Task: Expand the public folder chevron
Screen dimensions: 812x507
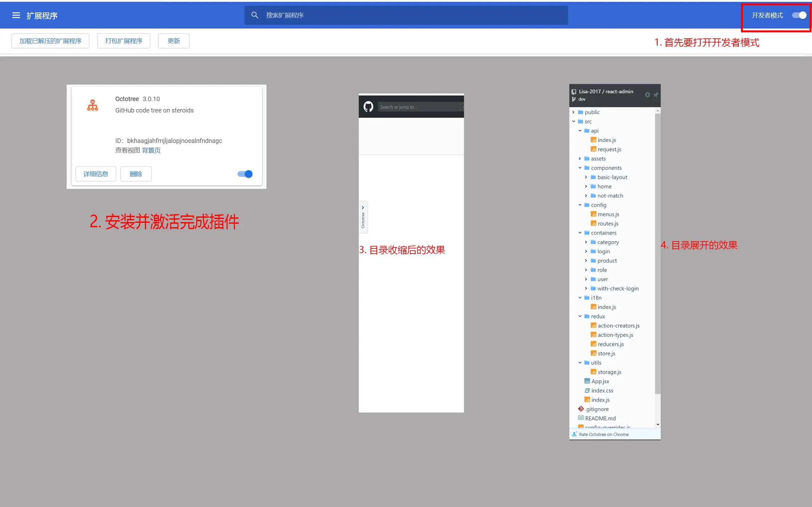Action: (573, 112)
